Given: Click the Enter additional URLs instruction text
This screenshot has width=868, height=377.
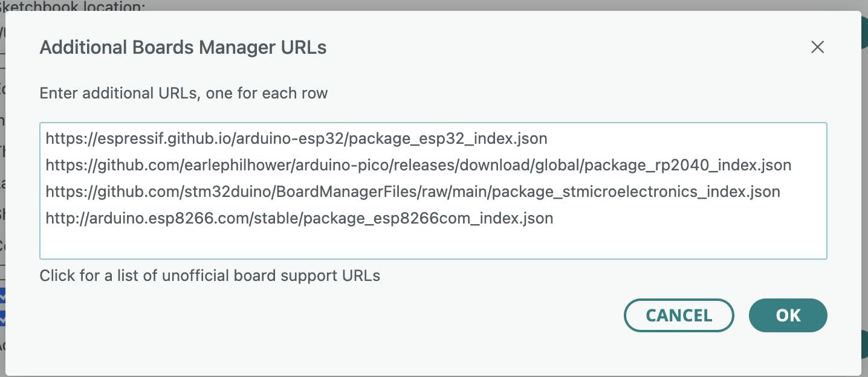Looking at the screenshot, I should click(183, 93).
